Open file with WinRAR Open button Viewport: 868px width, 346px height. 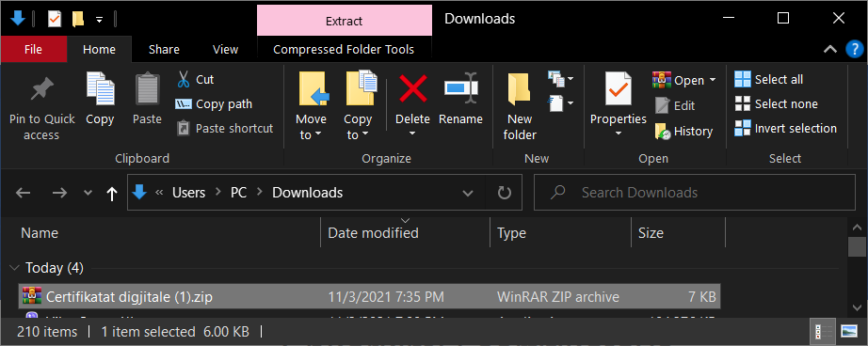point(678,80)
